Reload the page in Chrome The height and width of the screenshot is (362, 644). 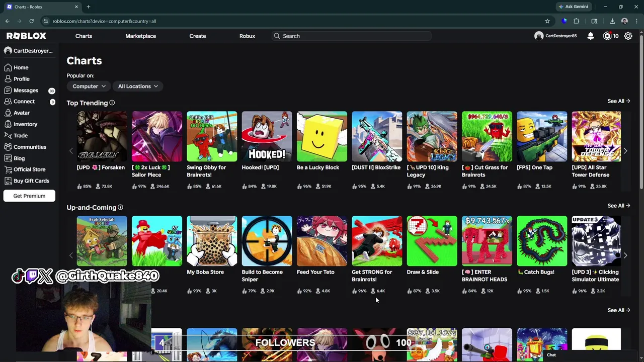(31, 21)
